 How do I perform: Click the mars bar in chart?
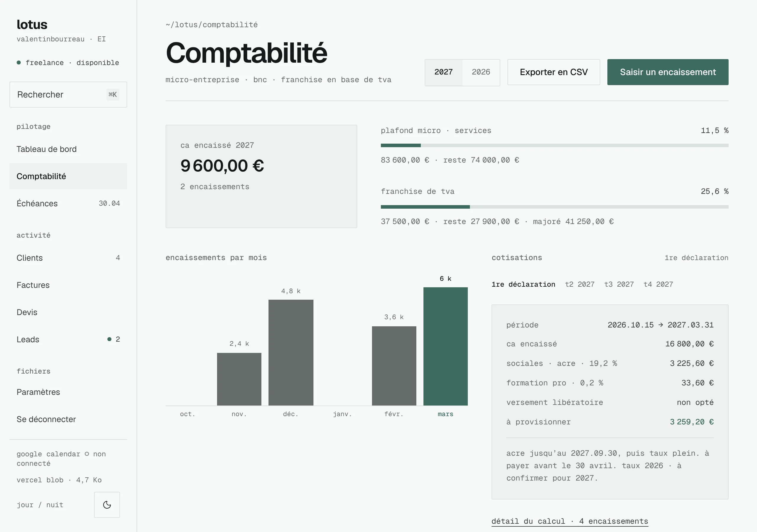click(445, 346)
